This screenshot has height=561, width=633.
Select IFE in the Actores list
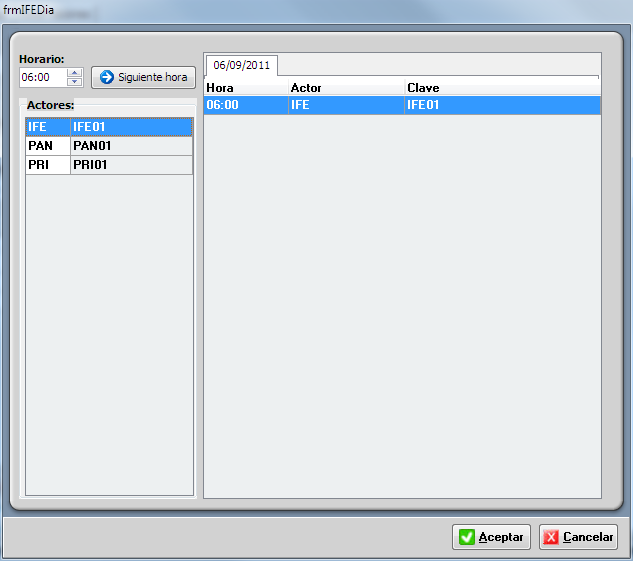click(x=48, y=127)
